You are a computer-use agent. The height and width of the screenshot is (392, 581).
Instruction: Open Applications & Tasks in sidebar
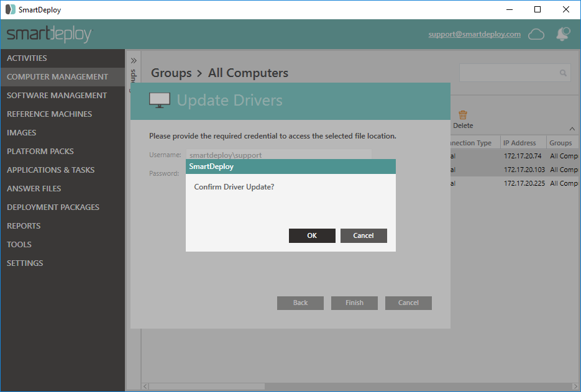(x=63, y=170)
